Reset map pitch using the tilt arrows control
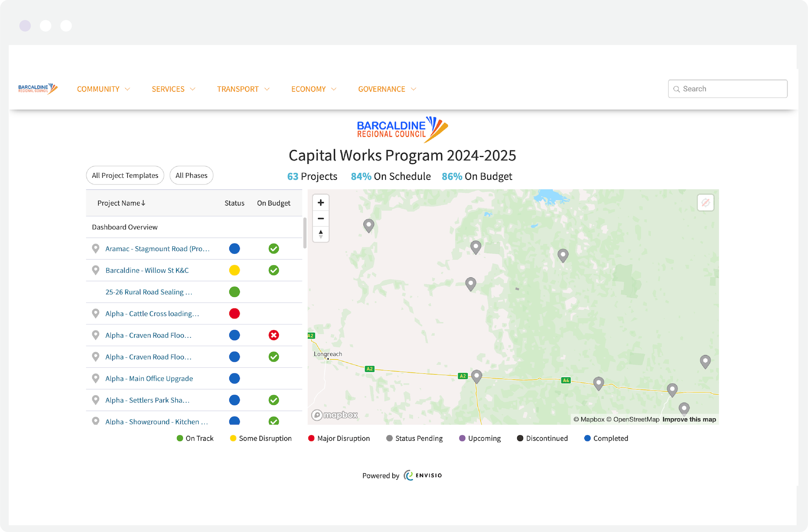Image resolution: width=808 pixels, height=532 pixels. (321, 234)
